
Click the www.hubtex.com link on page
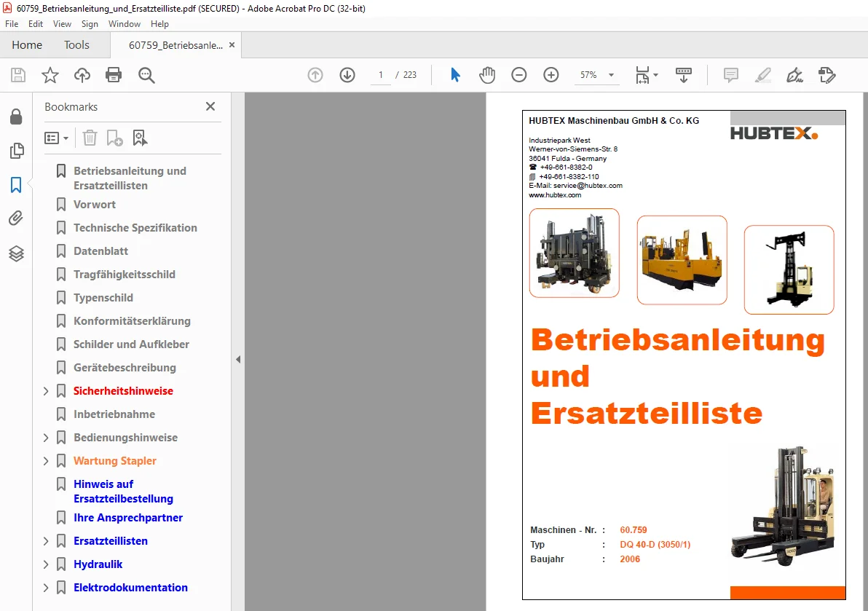[555, 195]
